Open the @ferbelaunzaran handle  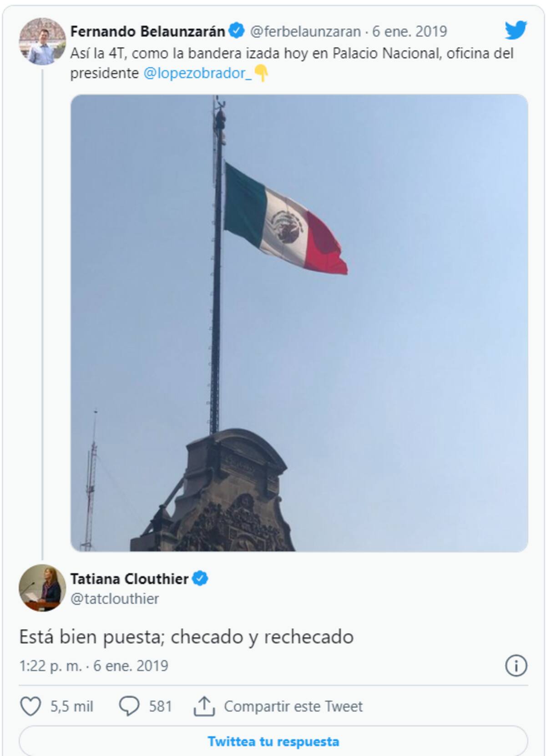pyautogui.click(x=305, y=31)
